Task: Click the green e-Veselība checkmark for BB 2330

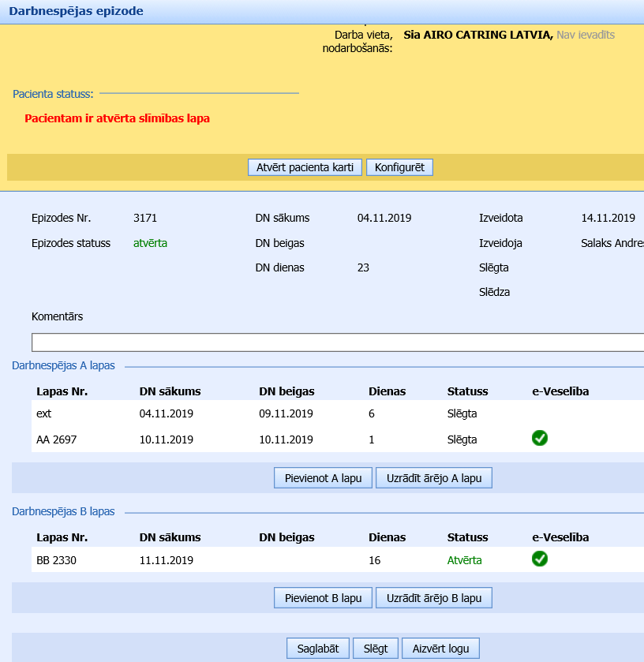Action: 540,559
